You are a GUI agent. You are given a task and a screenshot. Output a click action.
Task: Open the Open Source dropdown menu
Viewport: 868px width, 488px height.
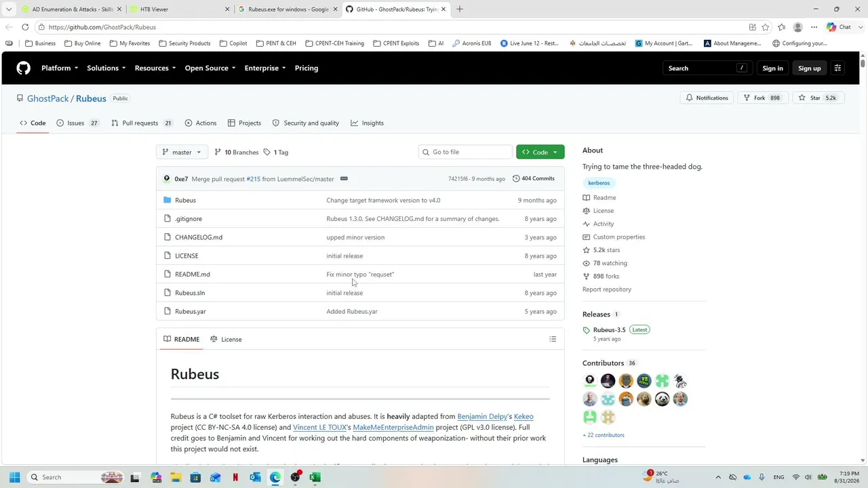(210, 68)
